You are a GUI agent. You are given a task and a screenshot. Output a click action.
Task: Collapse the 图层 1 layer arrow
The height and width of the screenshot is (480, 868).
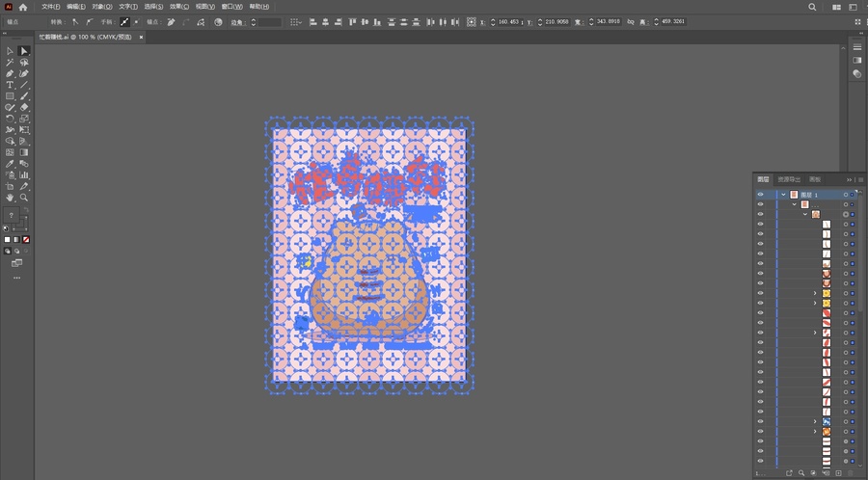783,195
